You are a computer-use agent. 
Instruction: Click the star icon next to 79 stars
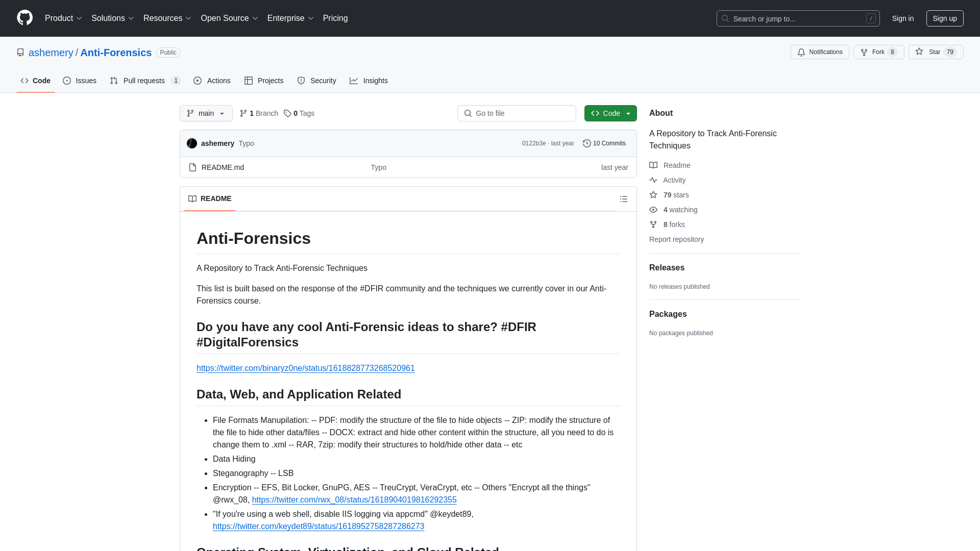pyautogui.click(x=653, y=195)
